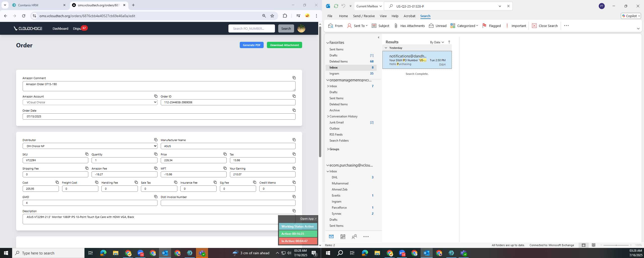The image size is (644, 258).
Task: Filter Outlook results by Unread
Action: click(437, 26)
